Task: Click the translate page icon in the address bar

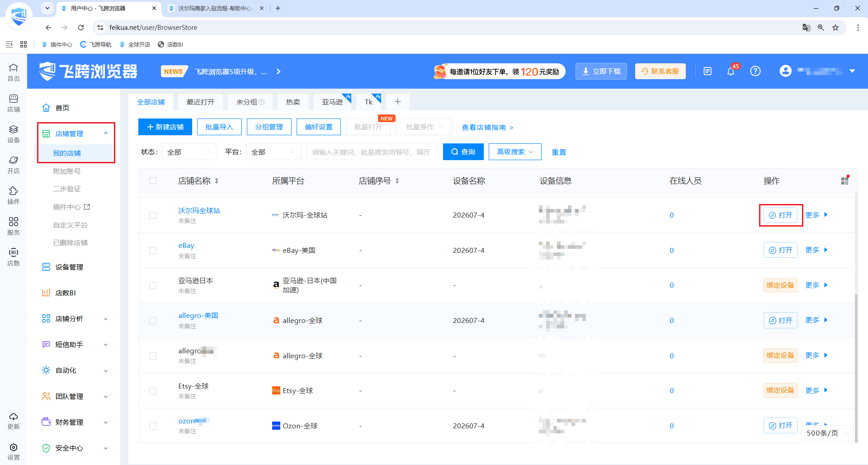Action: click(807, 28)
